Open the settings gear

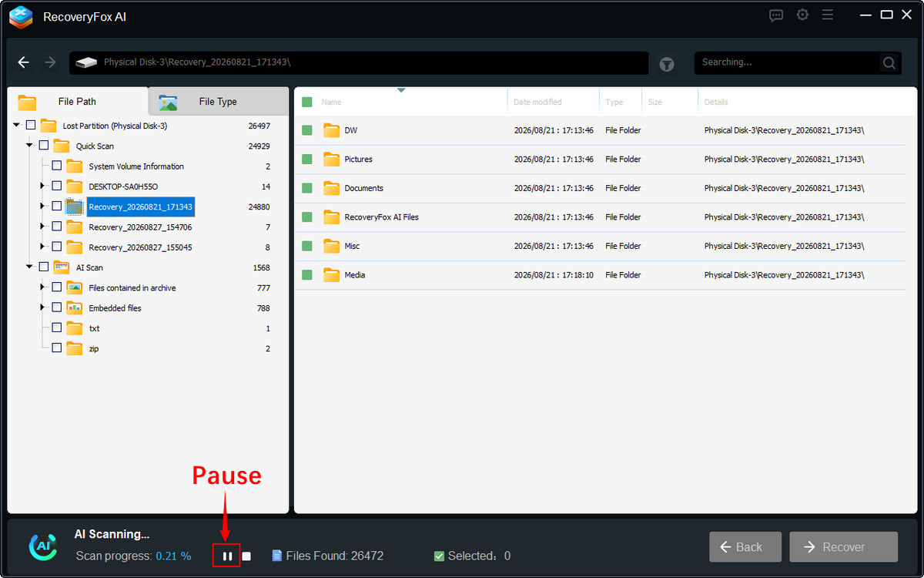(x=802, y=15)
